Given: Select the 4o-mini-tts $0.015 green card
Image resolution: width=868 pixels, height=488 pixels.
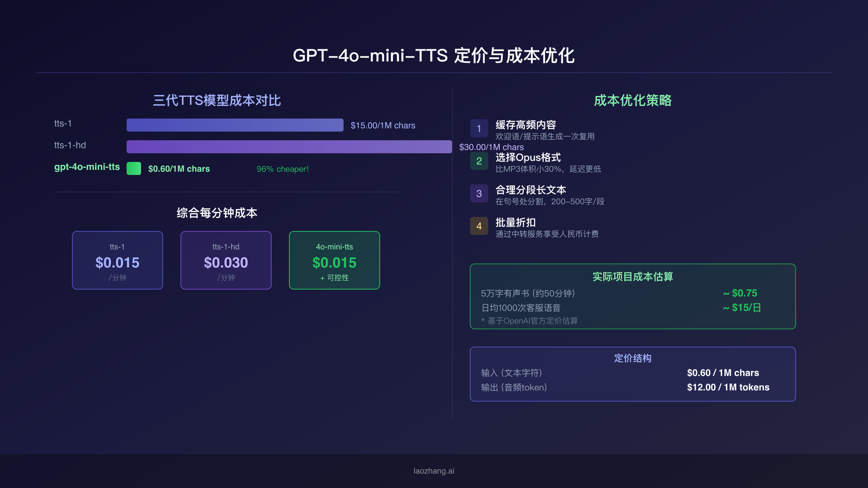Looking at the screenshot, I should pos(335,260).
